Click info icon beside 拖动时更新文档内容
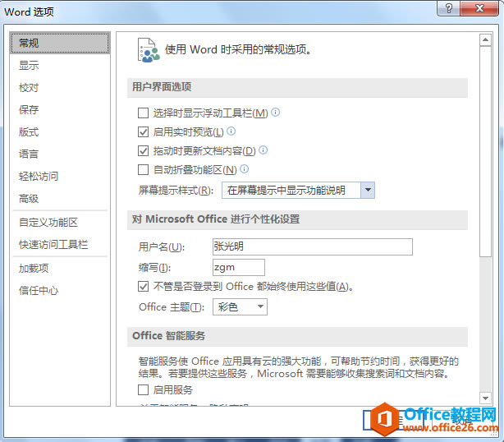Image resolution: width=504 pixels, height=442 pixels. click(x=263, y=150)
